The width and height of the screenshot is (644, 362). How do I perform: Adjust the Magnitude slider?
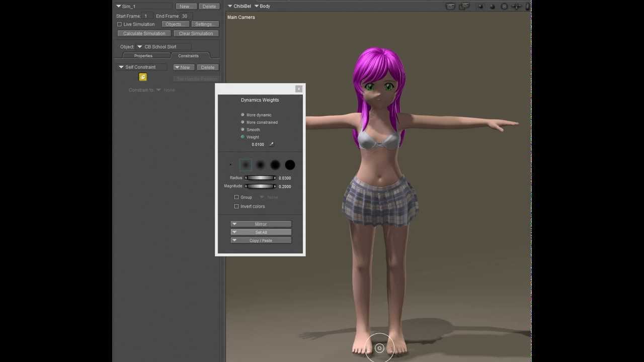point(260,187)
